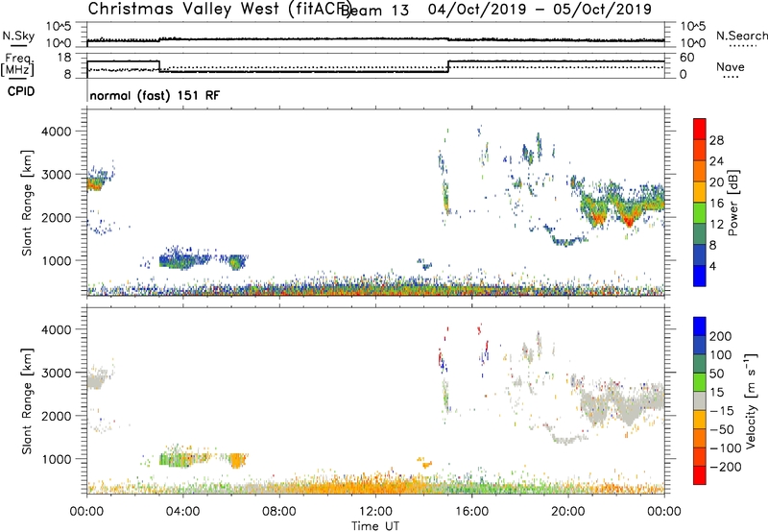Click the Nave legend label
The height and width of the screenshot is (532, 768).
click(x=731, y=67)
